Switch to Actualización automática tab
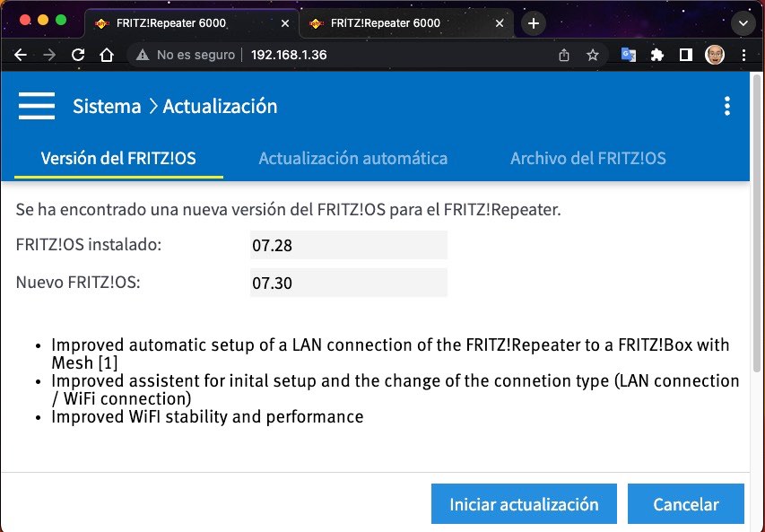The height and width of the screenshot is (532, 765). (x=352, y=158)
